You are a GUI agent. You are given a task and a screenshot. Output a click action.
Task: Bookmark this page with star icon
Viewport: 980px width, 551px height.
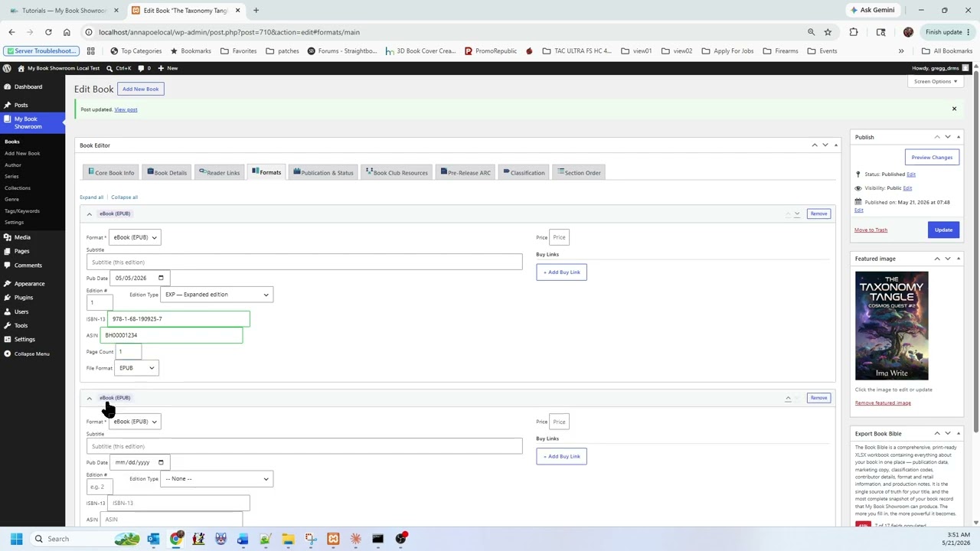(x=828, y=32)
